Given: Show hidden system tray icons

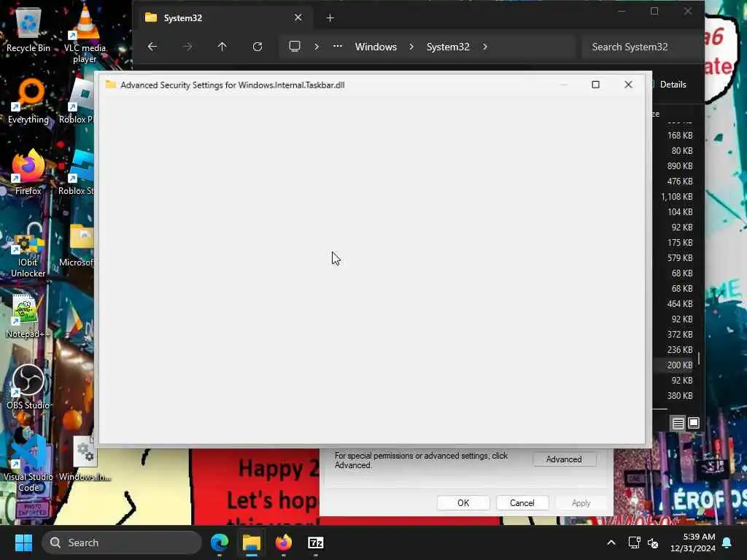Looking at the screenshot, I should coord(611,542).
